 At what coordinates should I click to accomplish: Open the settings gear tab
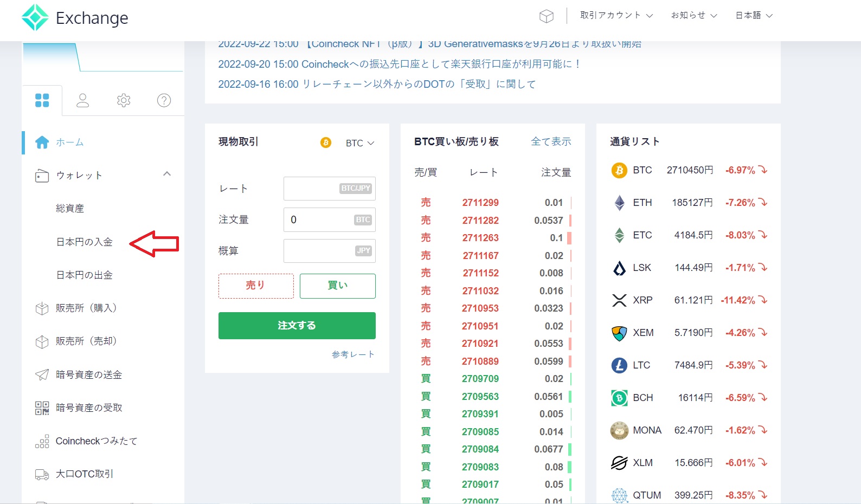[x=124, y=100]
